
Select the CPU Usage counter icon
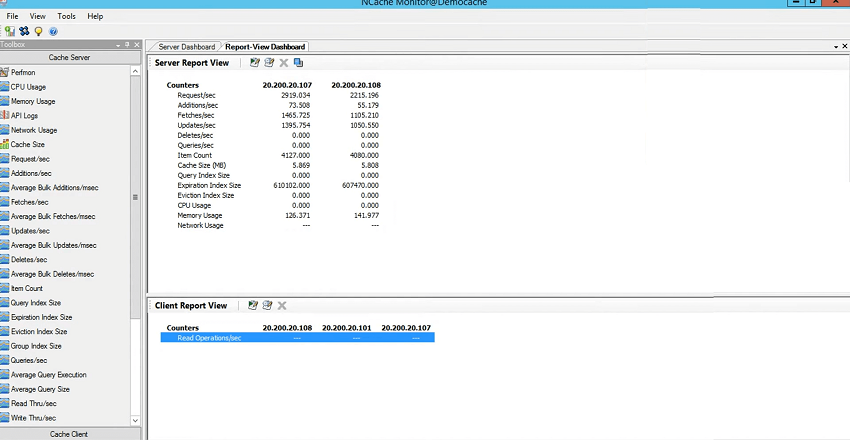[4, 87]
